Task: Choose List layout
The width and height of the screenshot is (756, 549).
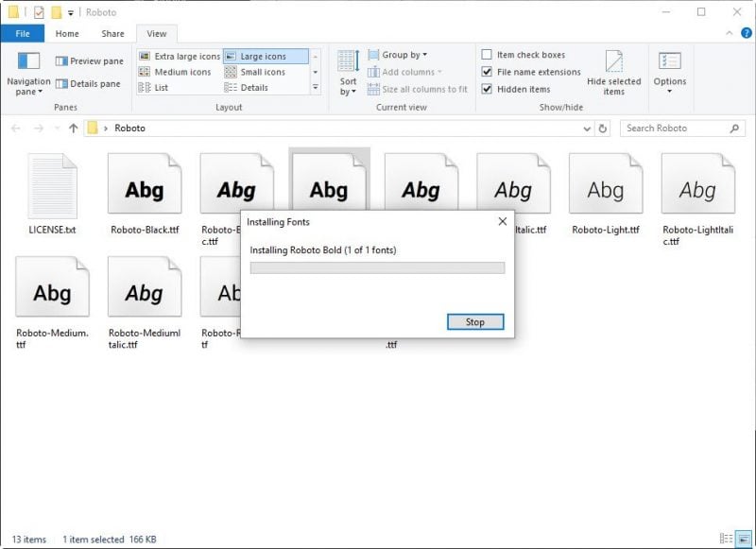Action: (x=153, y=87)
